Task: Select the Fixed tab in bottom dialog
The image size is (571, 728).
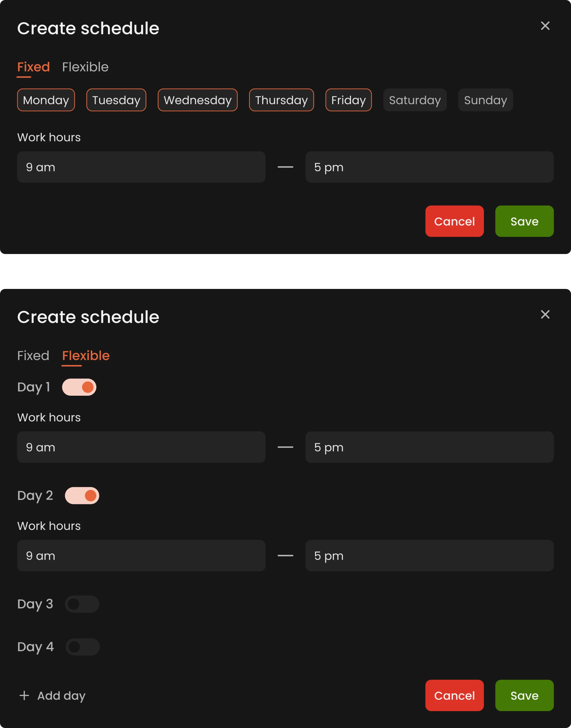Action: (x=33, y=356)
